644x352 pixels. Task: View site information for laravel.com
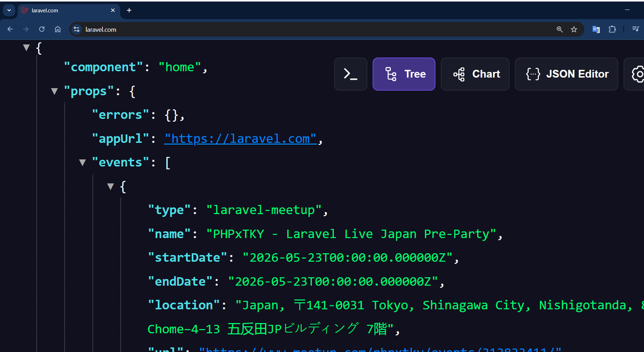pos(76,30)
